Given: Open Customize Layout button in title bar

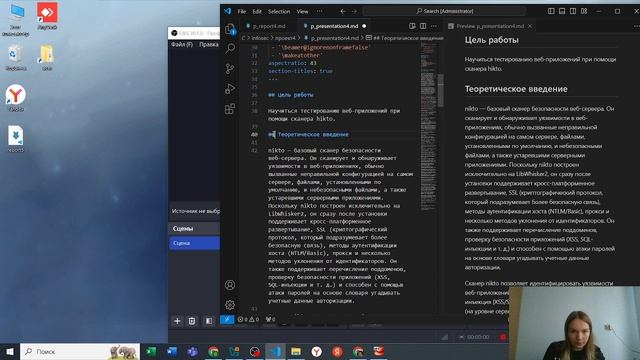Looking at the screenshot, I should pyautogui.click(x=584, y=11).
